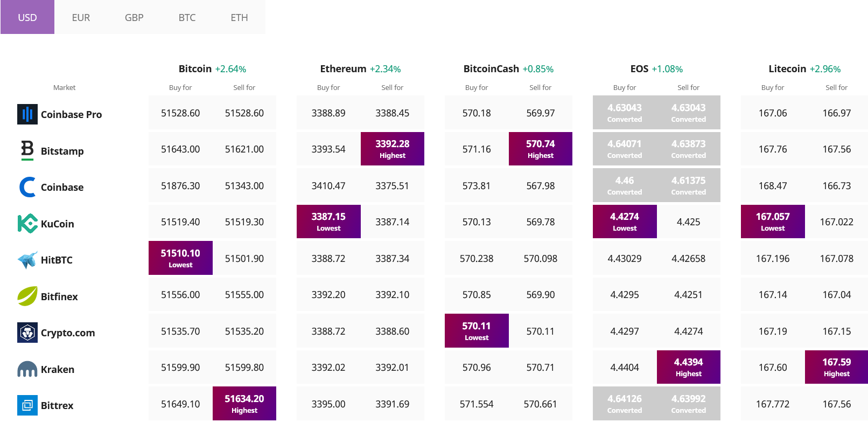This screenshot has width=868, height=422.
Task: Click Crypto.com's lowest BitcoinCash buy price
Action: pyautogui.click(x=477, y=330)
